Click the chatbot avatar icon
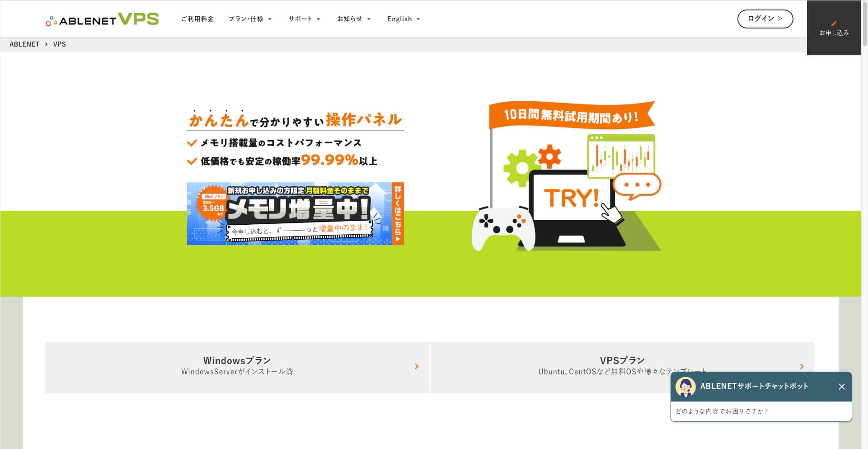Image resolution: width=868 pixels, height=449 pixels. click(x=685, y=387)
